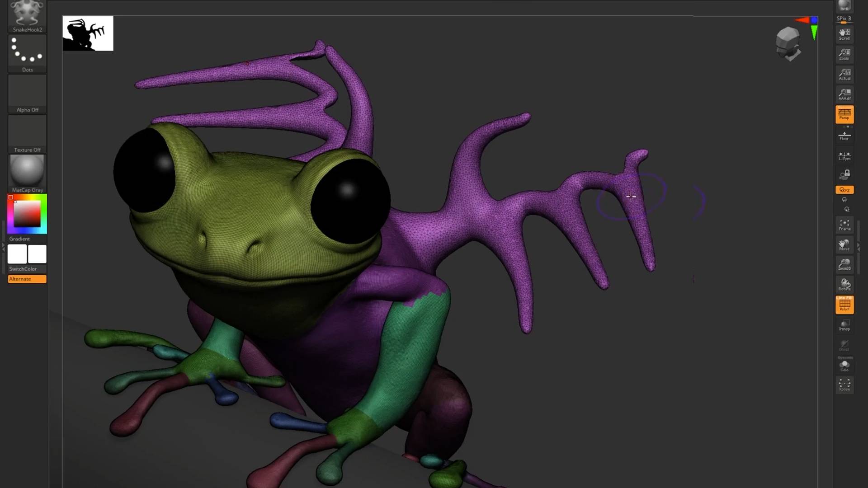Open the SnakeHook2 brush picker

click(x=27, y=15)
